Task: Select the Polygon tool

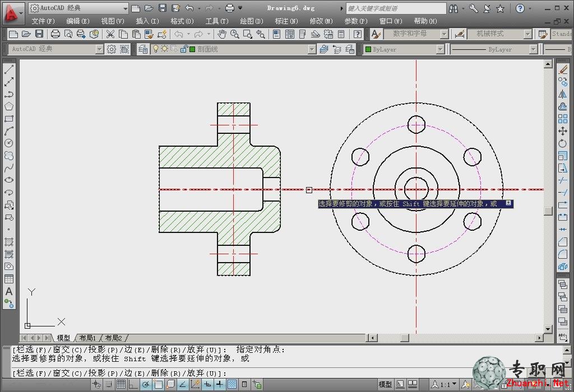Action: 9,106
